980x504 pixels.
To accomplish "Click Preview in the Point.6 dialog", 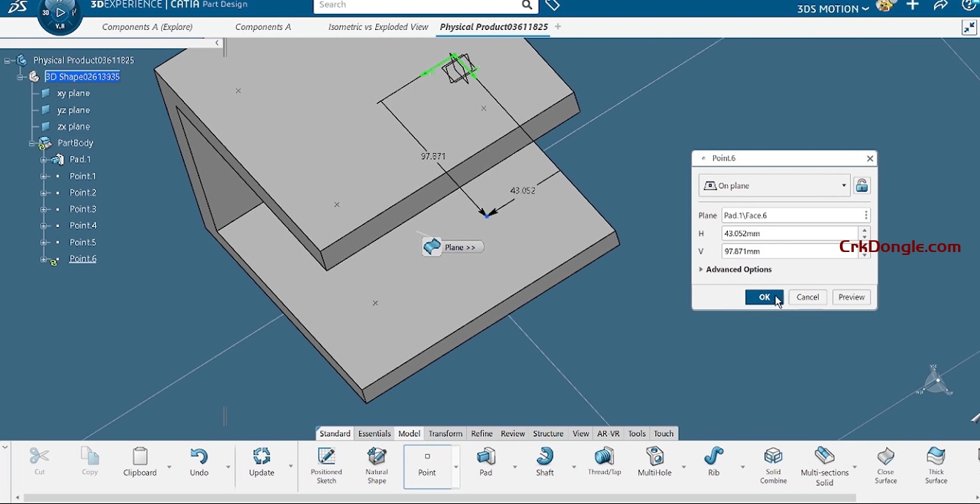I will tap(850, 297).
